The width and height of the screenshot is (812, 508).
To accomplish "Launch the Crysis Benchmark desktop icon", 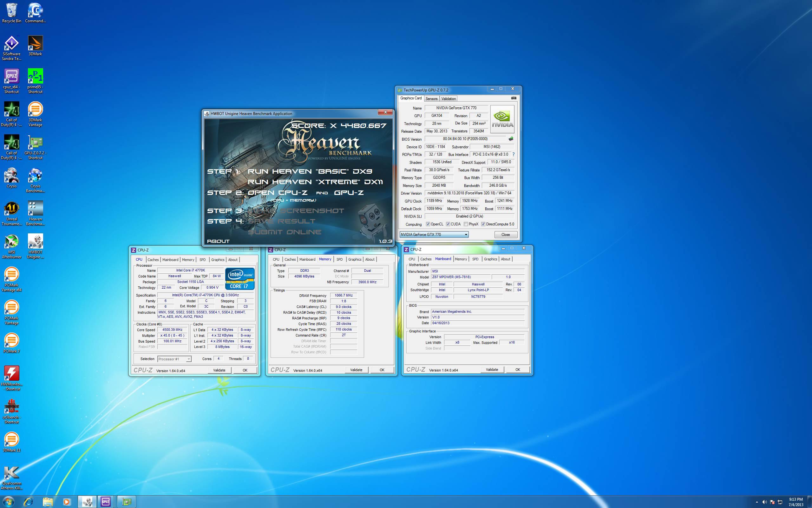I will coord(35,180).
